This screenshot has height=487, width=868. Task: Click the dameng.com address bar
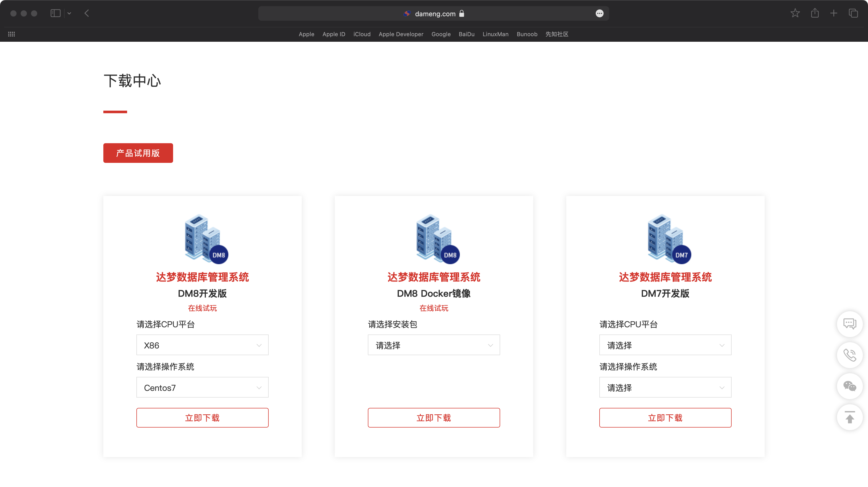click(434, 13)
